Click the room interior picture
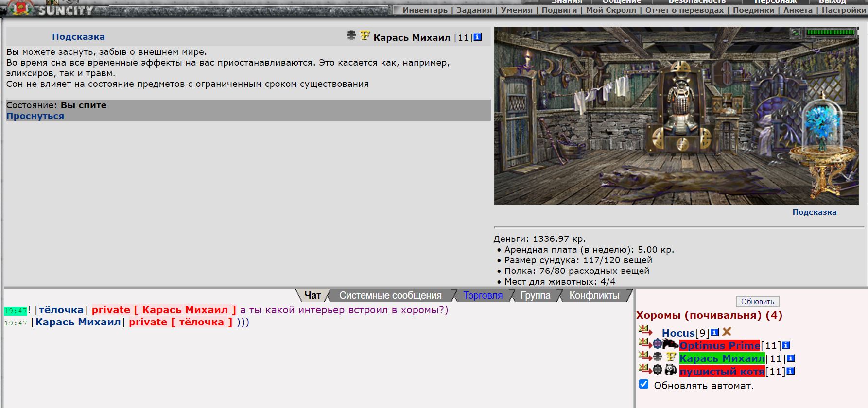Screen dimensions: 868x408 (x=676, y=116)
